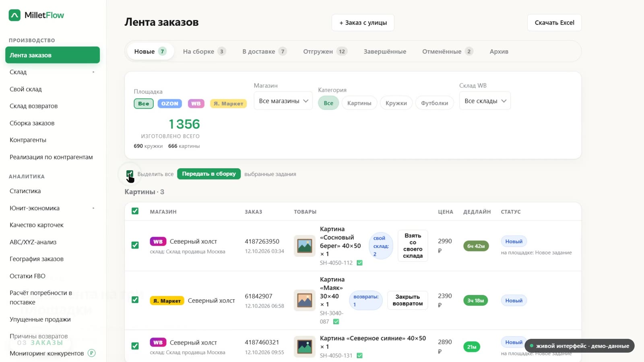Open thumbnail of «Северное сияние» painting

[x=304, y=346]
